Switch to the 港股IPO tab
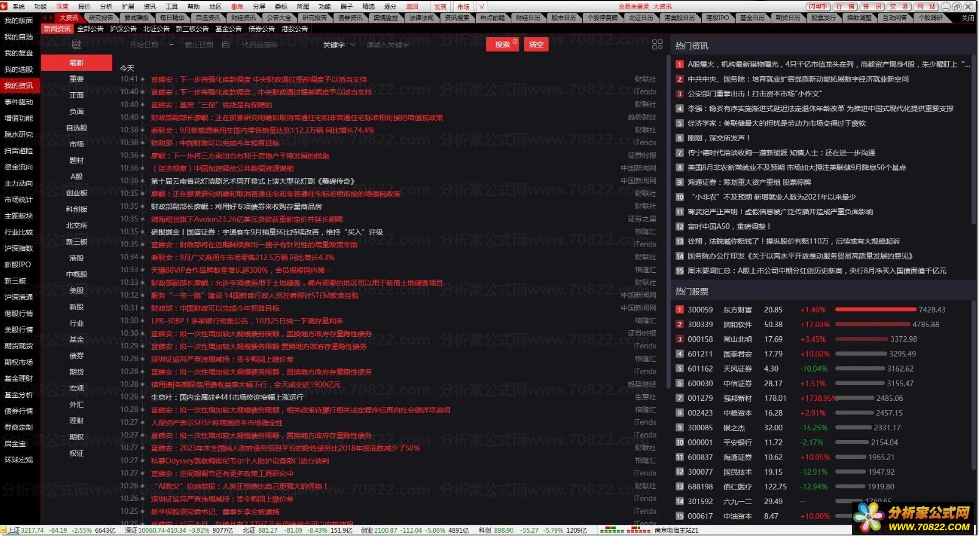The image size is (980, 537). [717, 18]
